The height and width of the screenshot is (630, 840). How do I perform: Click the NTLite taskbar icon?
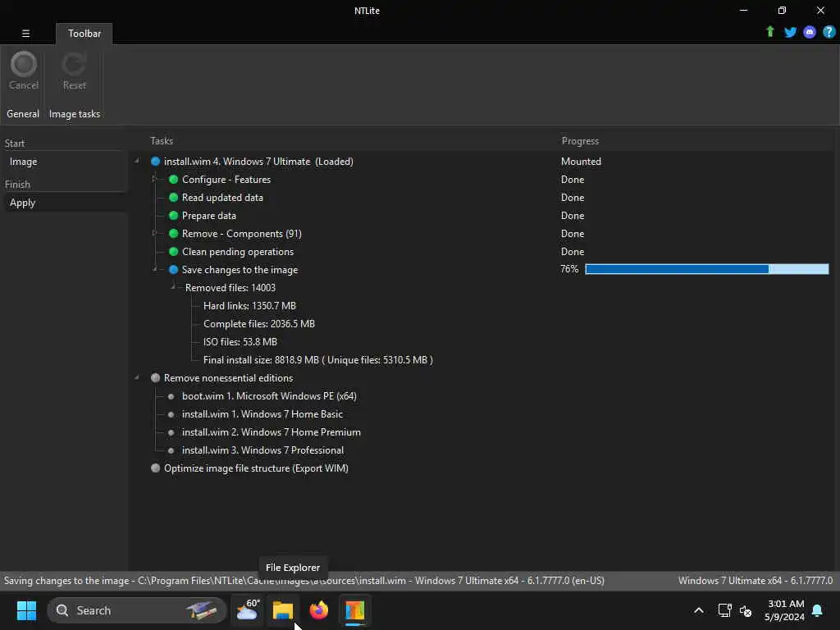[x=354, y=610]
